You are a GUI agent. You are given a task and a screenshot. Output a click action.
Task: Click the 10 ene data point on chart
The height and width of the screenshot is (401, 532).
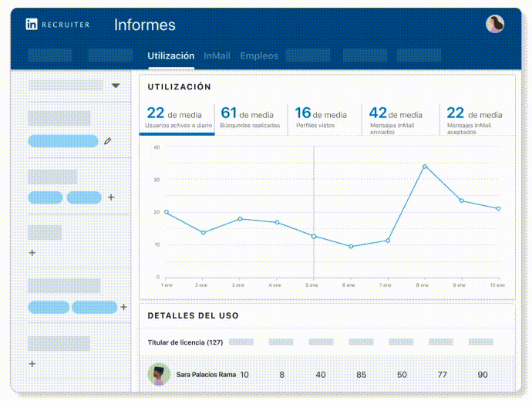tap(498, 208)
